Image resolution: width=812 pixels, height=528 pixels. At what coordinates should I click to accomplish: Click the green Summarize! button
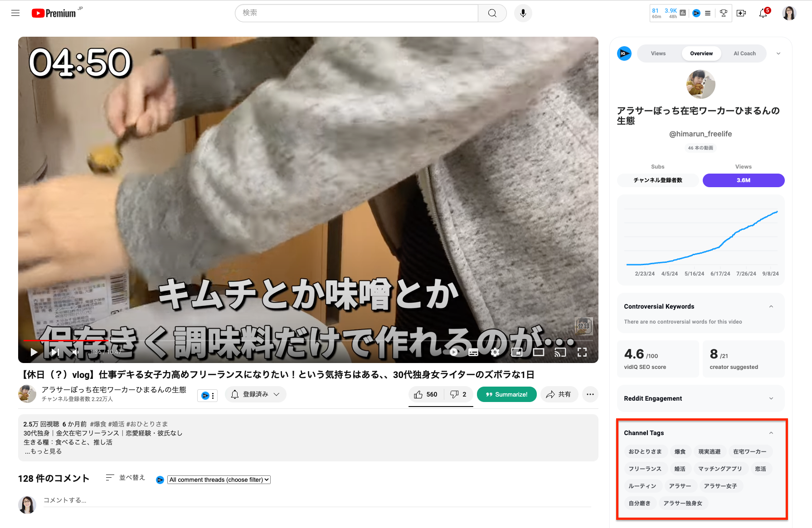tap(507, 394)
